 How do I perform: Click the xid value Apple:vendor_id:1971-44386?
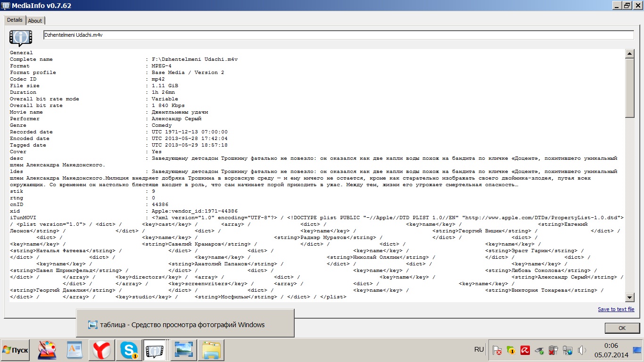[195, 211]
